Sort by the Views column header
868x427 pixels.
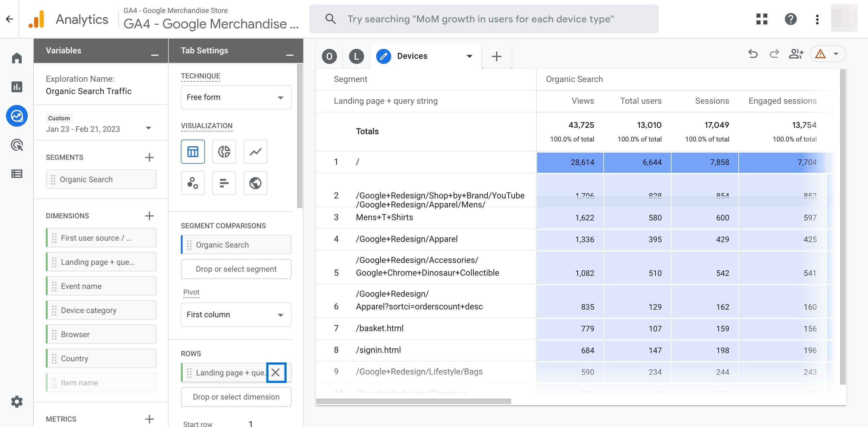(583, 101)
